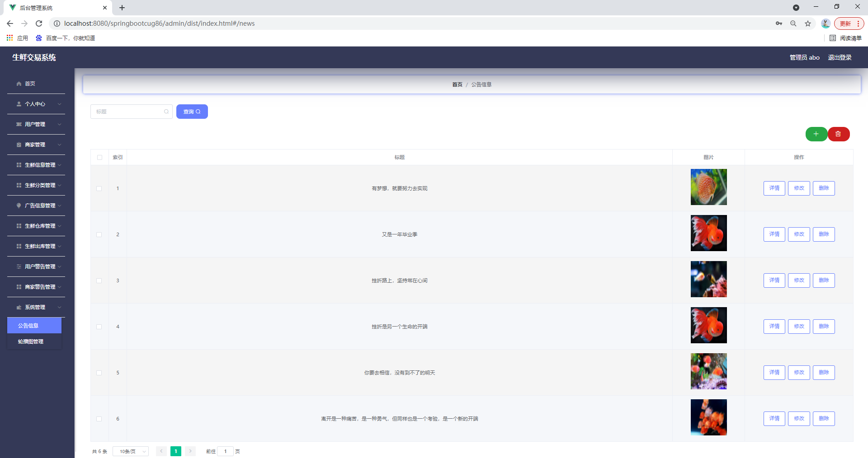Click the 退出登录 logout link
868x458 pixels.
(x=840, y=57)
